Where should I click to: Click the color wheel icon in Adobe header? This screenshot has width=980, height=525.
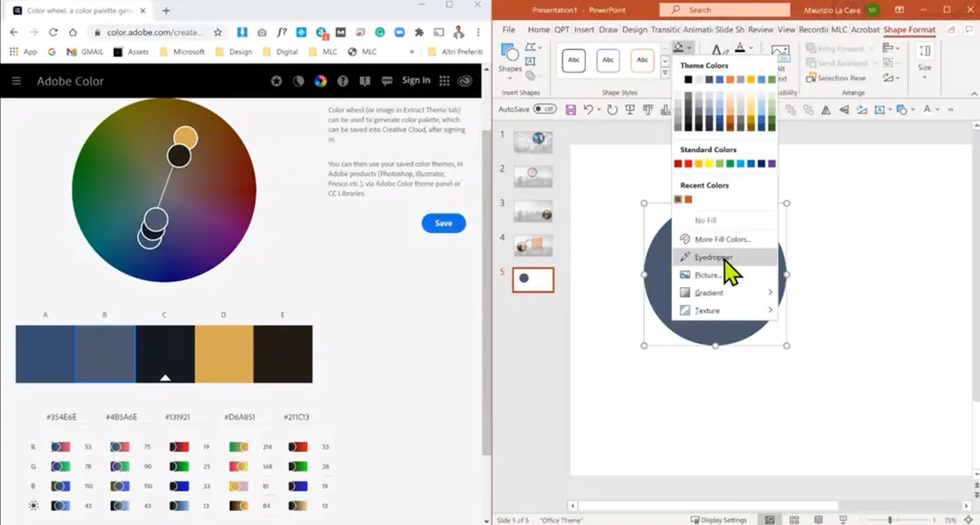321,81
